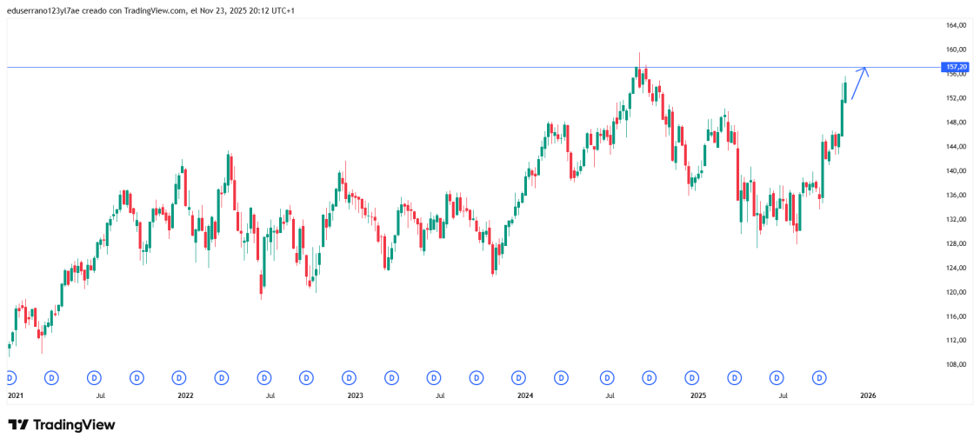Click the 2024 label on the time axis

coord(525,395)
